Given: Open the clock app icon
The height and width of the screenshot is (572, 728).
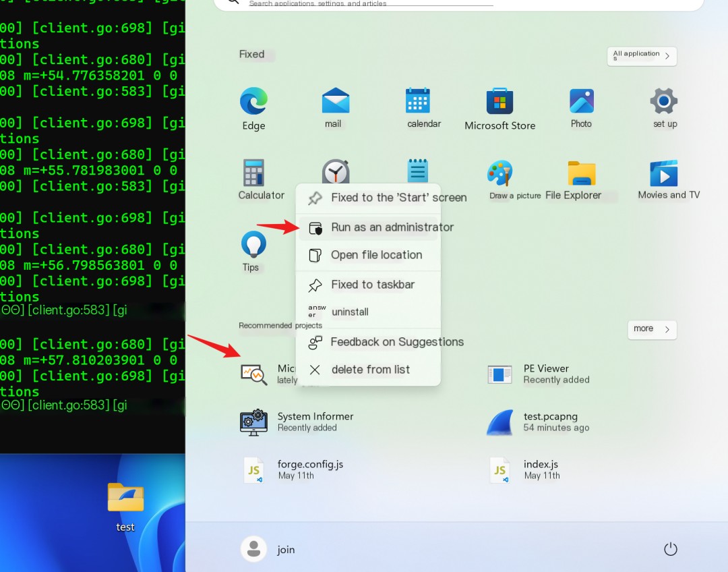Looking at the screenshot, I should click(336, 171).
